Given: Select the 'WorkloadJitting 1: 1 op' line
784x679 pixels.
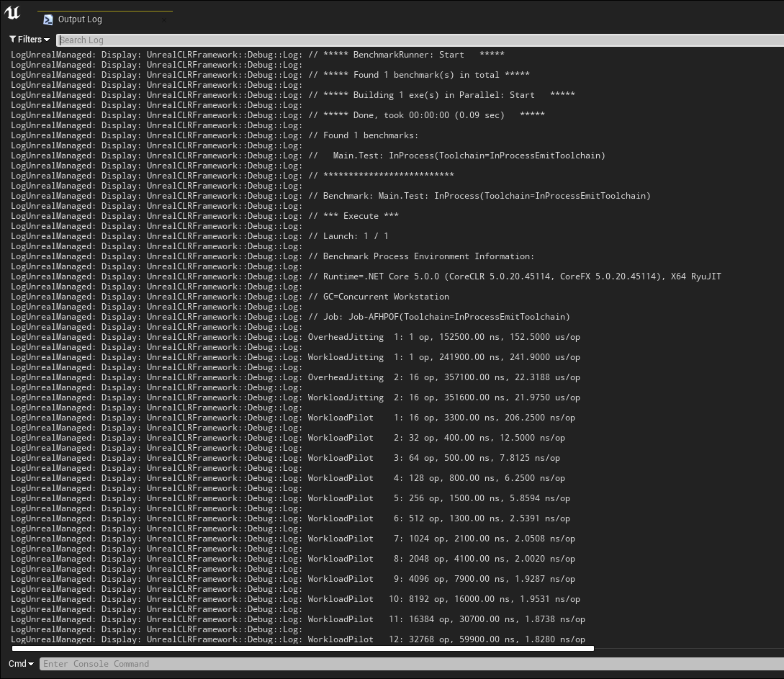Looking at the screenshot, I should (295, 357).
